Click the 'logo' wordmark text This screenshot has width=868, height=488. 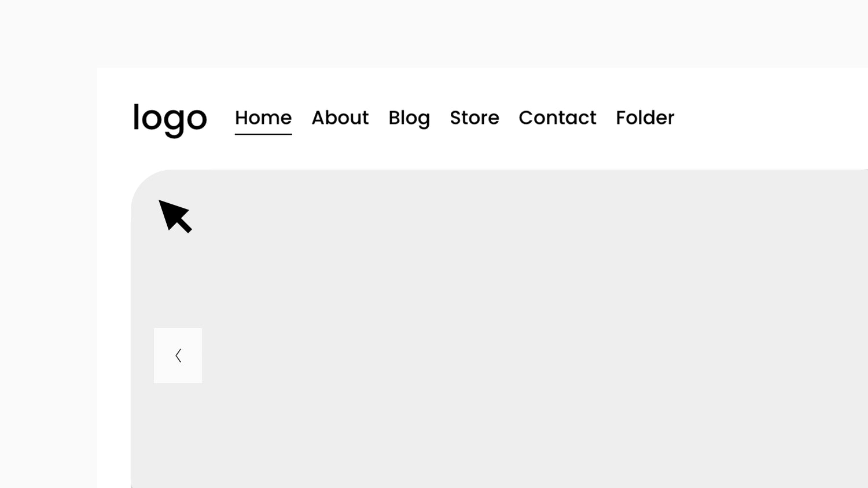pyautogui.click(x=170, y=119)
